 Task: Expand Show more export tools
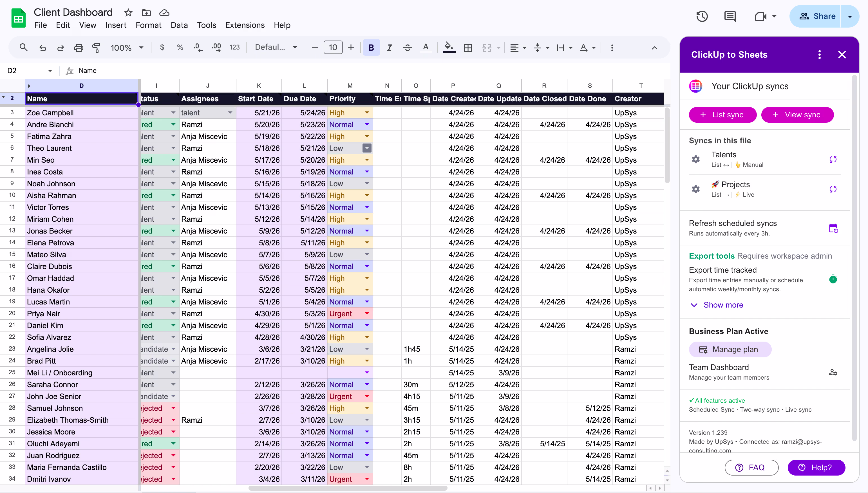tap(717, 305)
